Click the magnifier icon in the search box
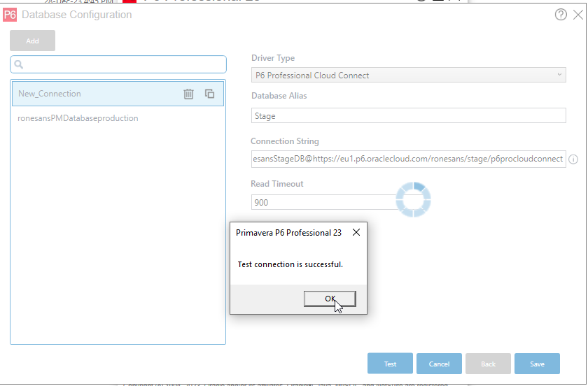 [19, 65]
